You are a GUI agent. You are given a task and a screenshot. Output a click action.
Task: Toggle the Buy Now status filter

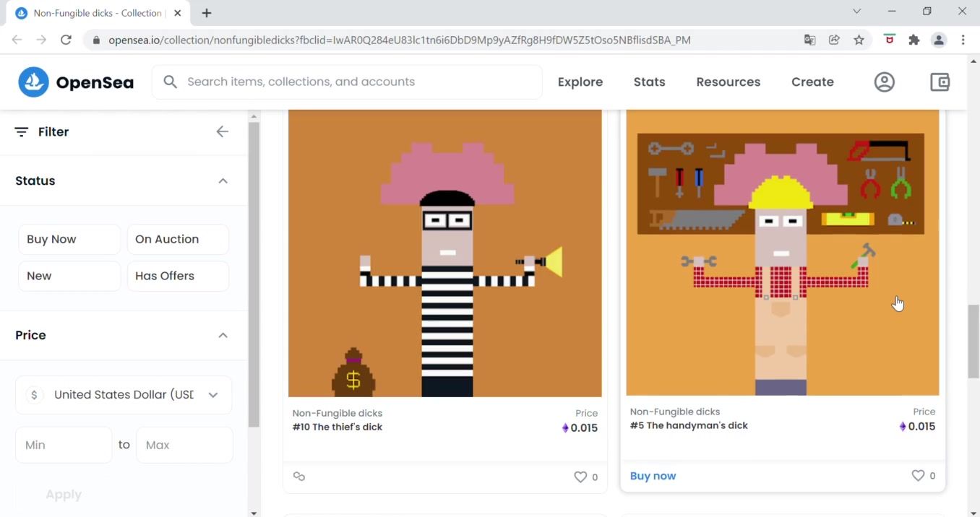[69, 240]
